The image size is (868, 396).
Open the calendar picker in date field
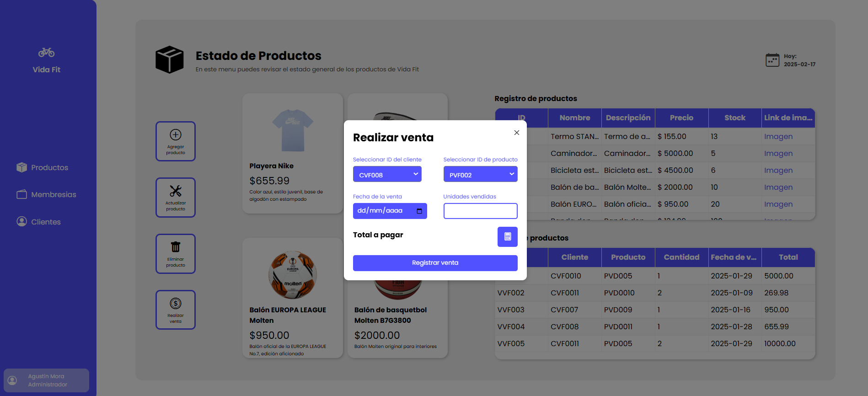tap(419, 211)
